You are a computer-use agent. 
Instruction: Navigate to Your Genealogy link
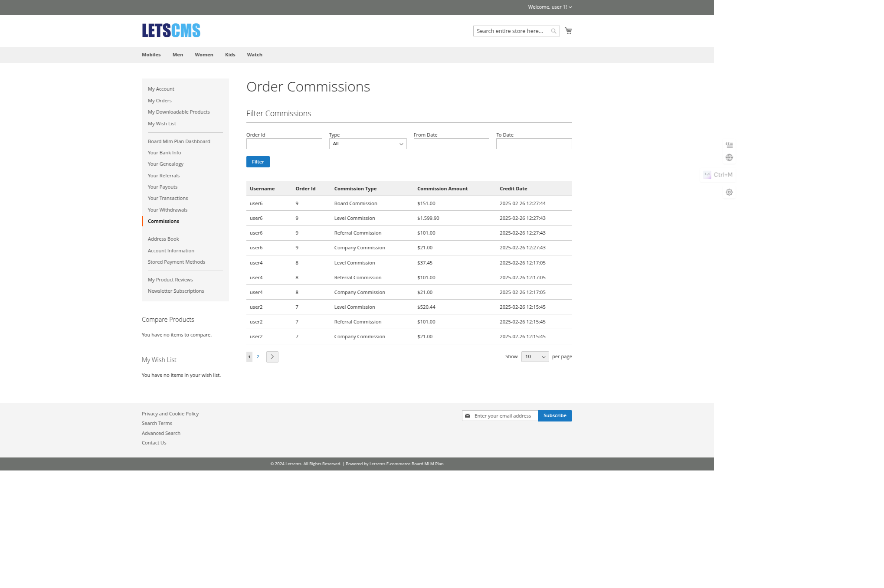[x=165, y=164]
